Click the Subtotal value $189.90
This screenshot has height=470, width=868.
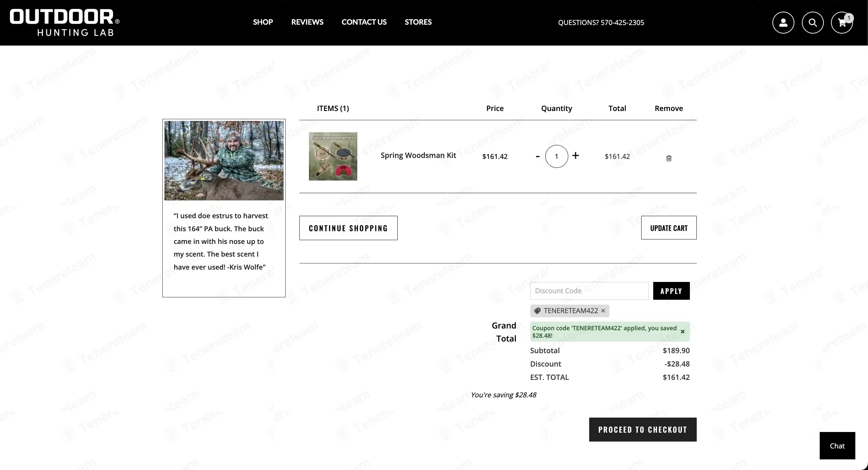coord(676,350)
